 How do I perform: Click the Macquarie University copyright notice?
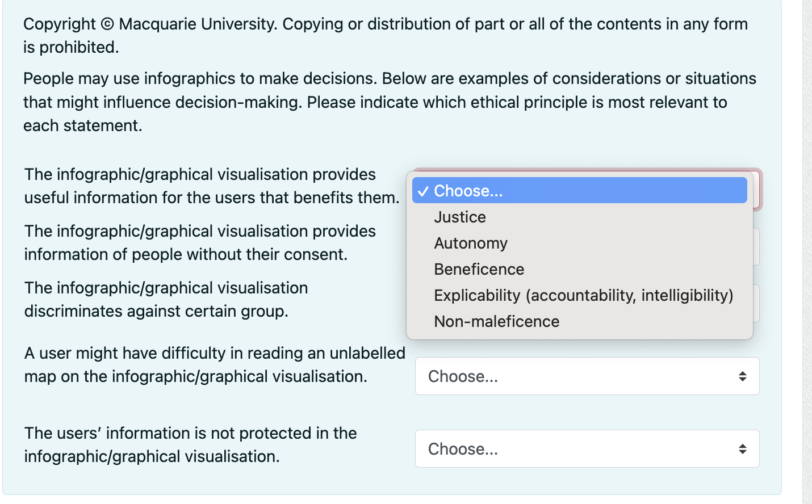(x=385, y=35)
